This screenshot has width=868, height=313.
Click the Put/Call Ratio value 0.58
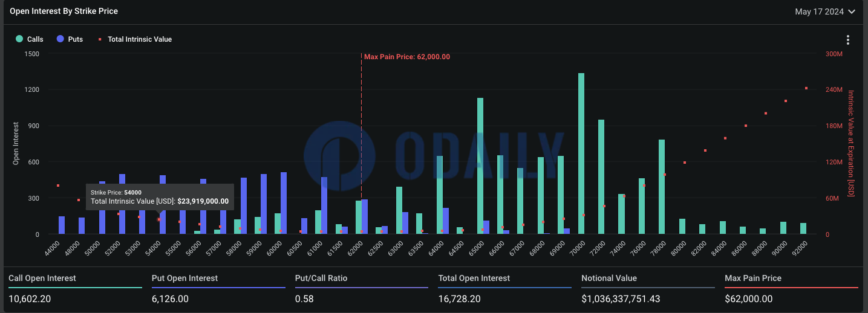coord(304,299)
